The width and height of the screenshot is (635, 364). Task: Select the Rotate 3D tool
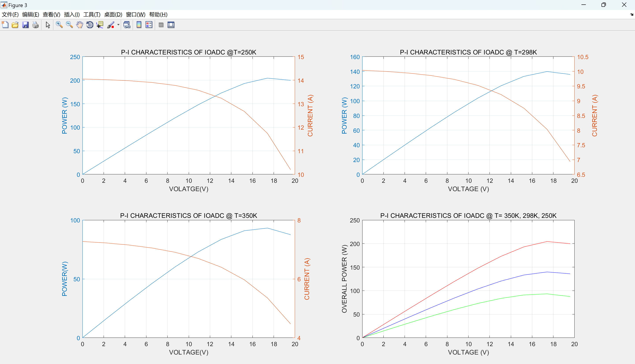90,25
